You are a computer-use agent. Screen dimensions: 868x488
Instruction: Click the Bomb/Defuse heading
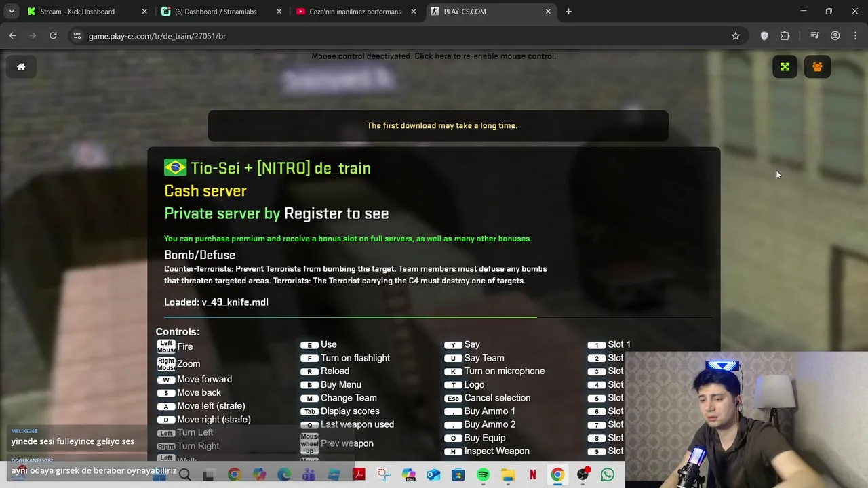(199, 255)
